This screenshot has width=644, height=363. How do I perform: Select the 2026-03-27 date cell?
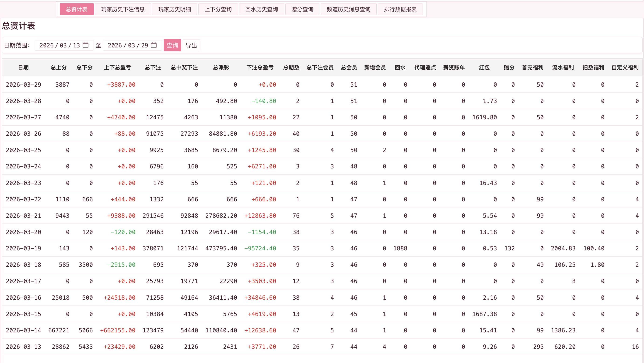tap(24, 117)
